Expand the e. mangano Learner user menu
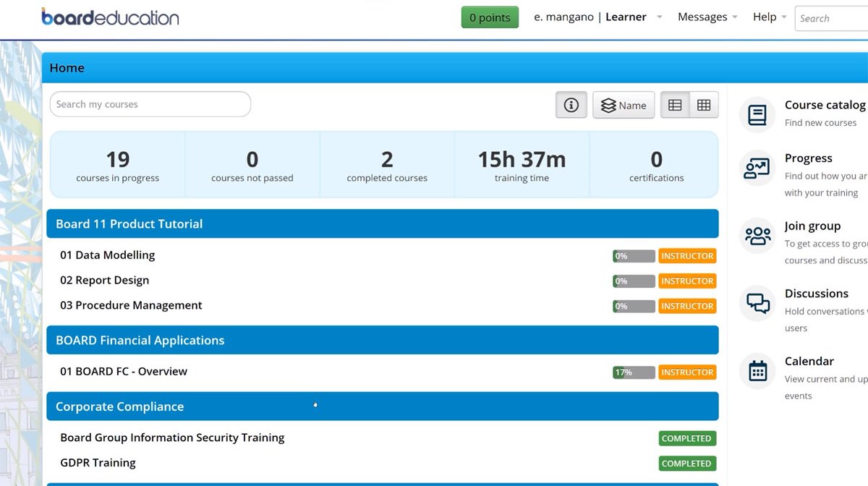 pyautogui.click(x=597, y=17)
